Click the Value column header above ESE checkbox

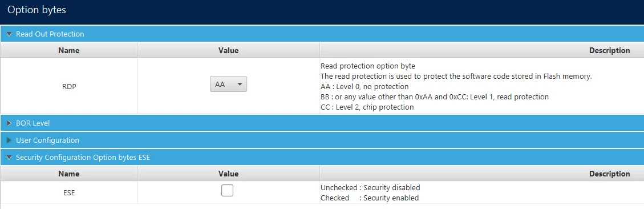click(228, 174)
